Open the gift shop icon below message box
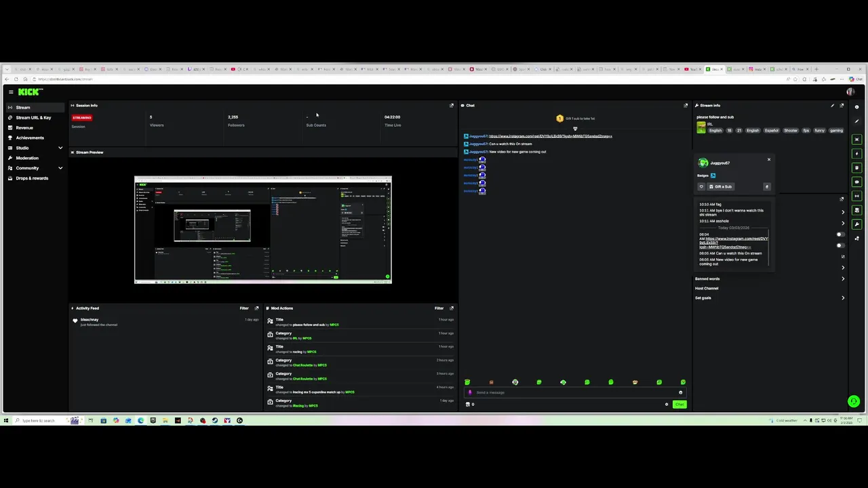This screenshot has width=868, height=488. coord(468,405)
